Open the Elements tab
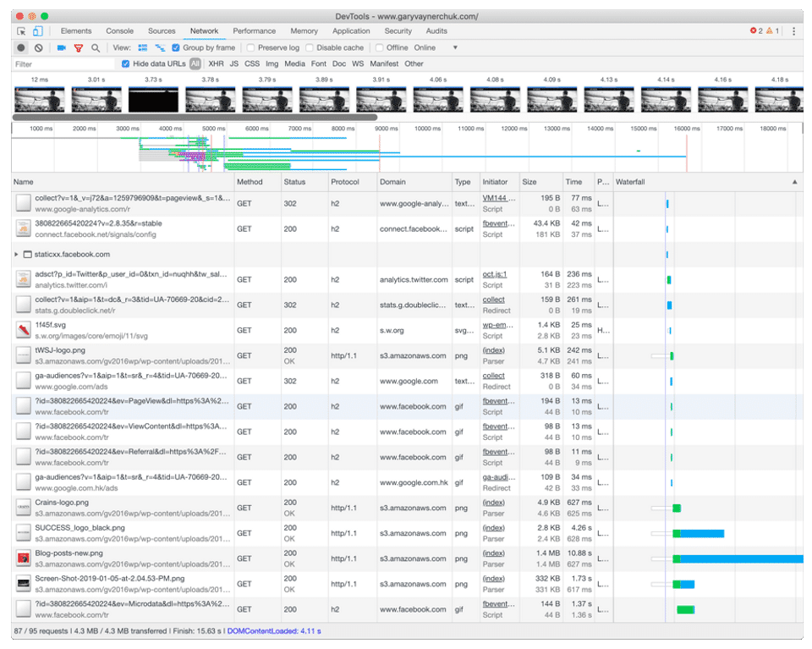Viewport: 812px width, 649px height. pyautogui.click(x=76, y=31)
